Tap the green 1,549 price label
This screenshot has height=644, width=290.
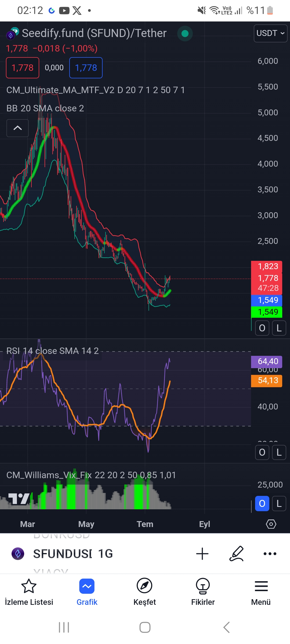coord(267,312)
